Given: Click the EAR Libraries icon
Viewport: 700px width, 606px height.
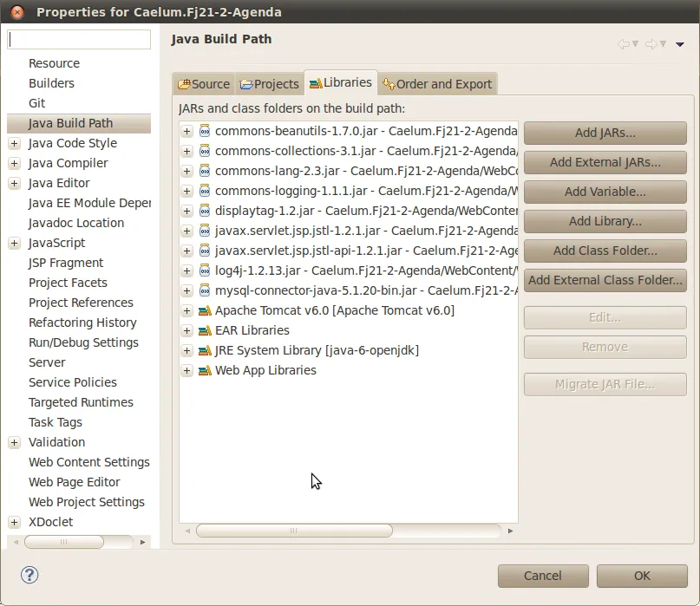Looking at the screenshot, I should [205, 330].
